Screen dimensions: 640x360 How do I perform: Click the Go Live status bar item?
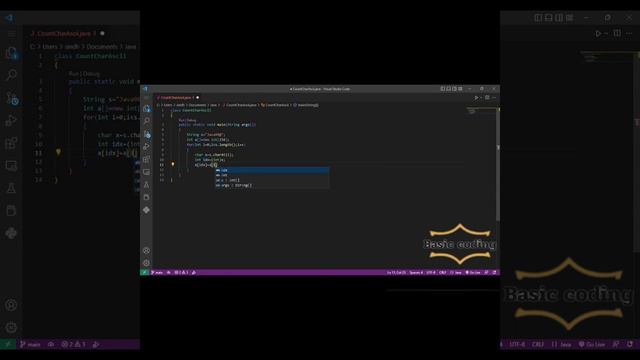473,273
